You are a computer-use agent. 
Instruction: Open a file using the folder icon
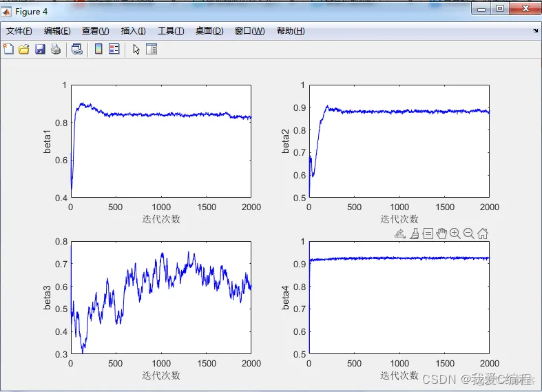pos(24,49)
